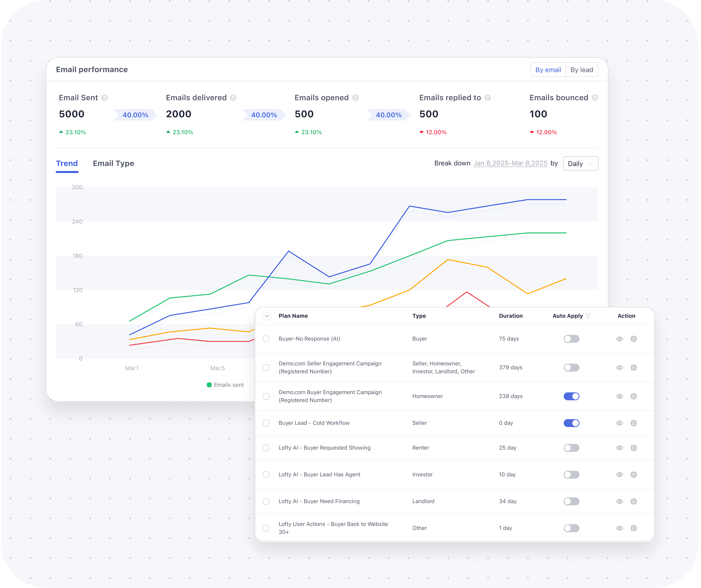Disable auto apply for Buyer Engagement Campaign
The width and height of the screenshot is (701, 588).
click(572, 396)
